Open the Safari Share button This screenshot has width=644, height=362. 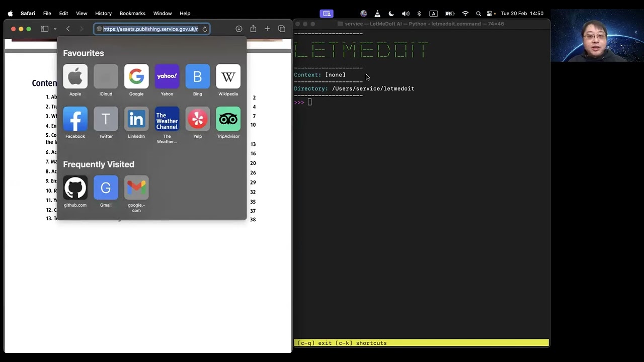coord(253,29)
